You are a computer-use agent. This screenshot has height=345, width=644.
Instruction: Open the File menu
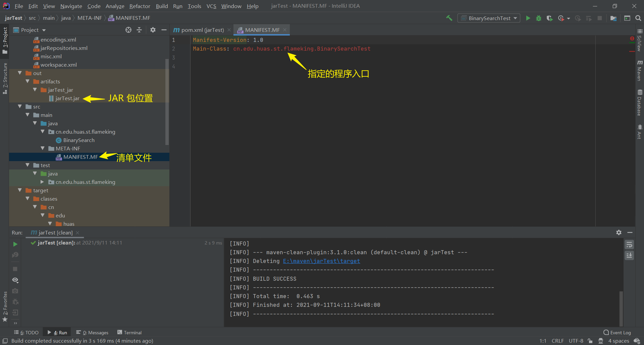click(19, 6)
